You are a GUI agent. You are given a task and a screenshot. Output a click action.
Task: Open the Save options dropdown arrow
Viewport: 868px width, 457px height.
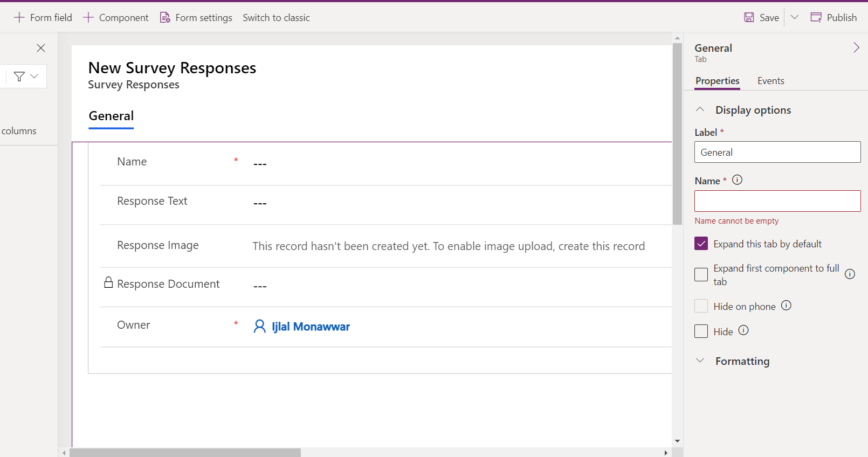click(x=794, y=18)
